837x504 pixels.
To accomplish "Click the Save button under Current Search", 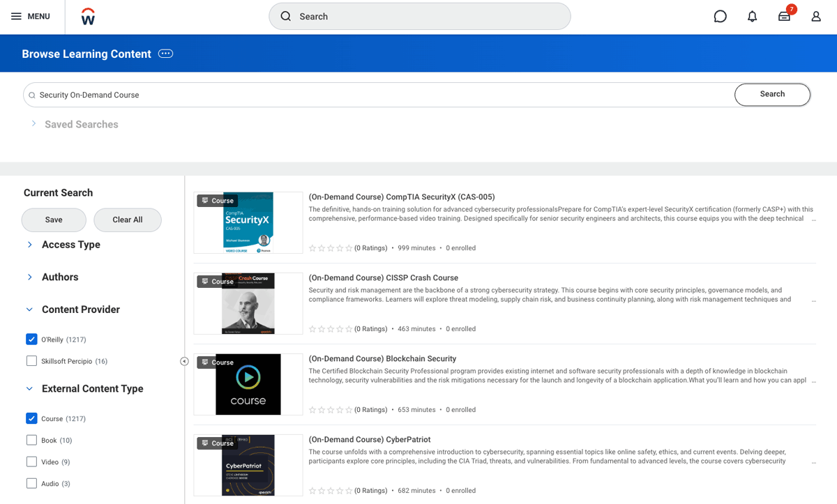I will [x=54, y=220].
